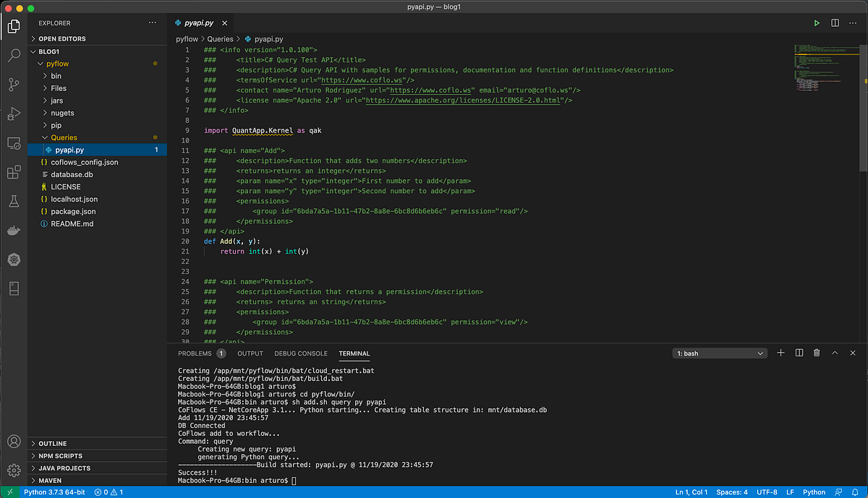Open the Run and Debug panel

tap(13, 113)
